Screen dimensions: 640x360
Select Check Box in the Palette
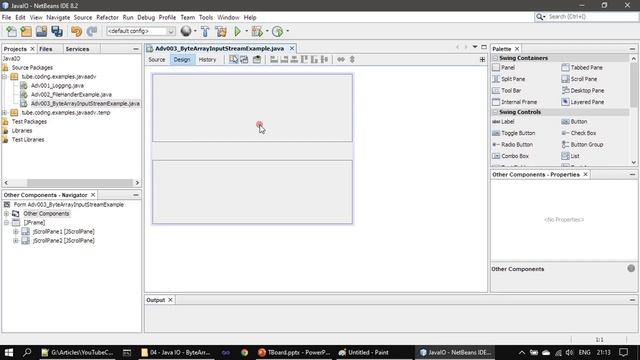(x=579, y=133)
